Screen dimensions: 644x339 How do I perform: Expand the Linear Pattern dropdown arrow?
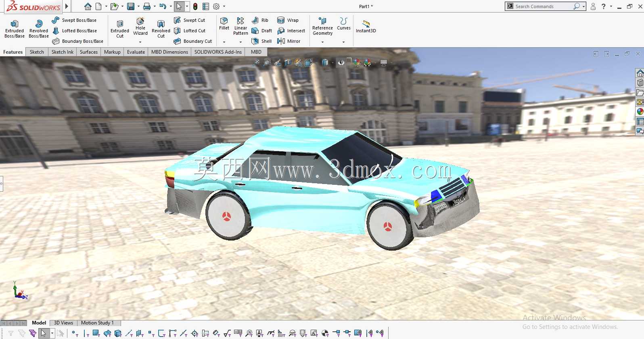tap(240, 42)
